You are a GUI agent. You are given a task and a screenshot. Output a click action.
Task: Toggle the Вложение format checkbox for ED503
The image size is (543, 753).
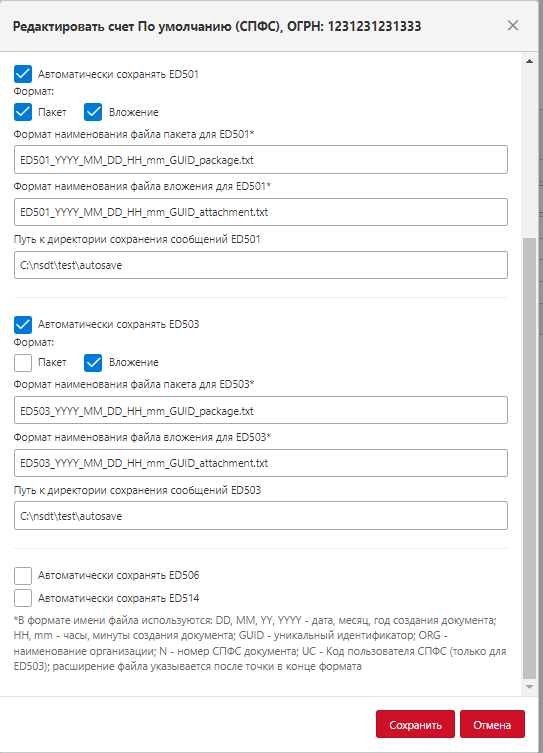click(93, 363)
